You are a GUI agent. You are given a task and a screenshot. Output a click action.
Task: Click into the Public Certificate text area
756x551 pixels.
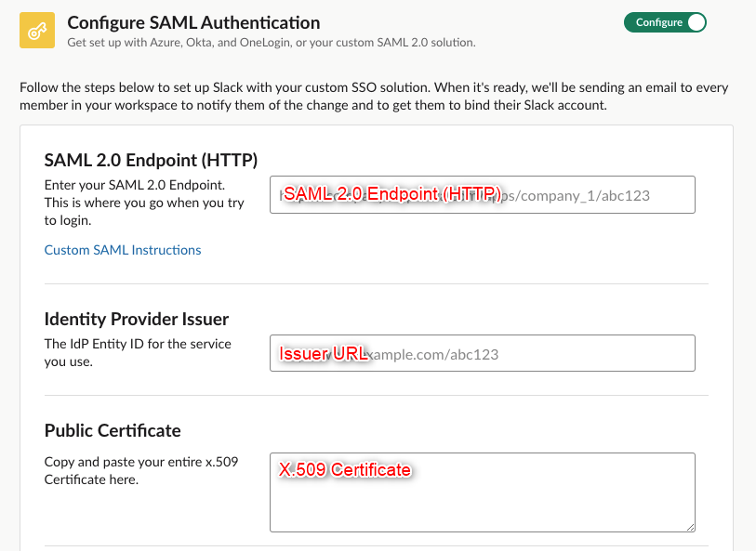point(482,492)
